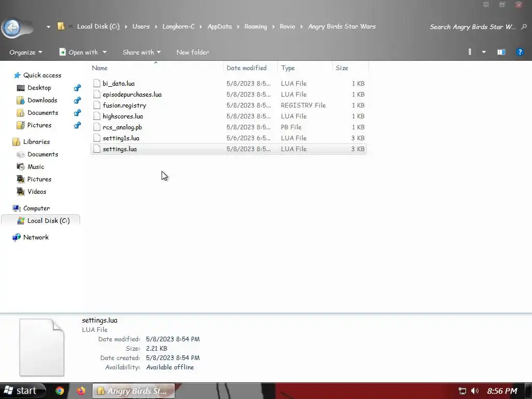
Task: Click the settings.lua preview thumbnail in details pane
Action: coord(42,347)
